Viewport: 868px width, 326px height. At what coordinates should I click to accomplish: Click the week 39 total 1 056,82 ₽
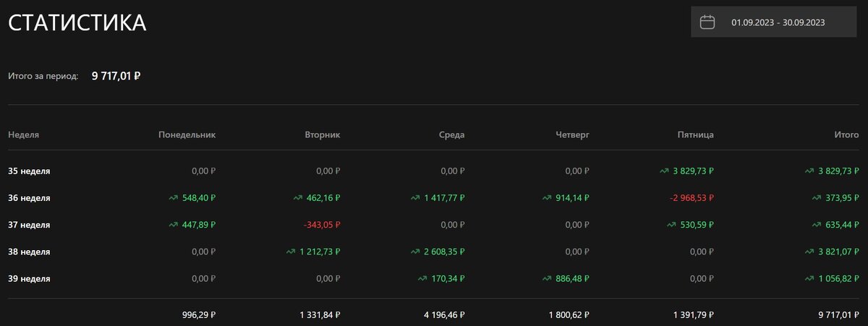(838, 278)
